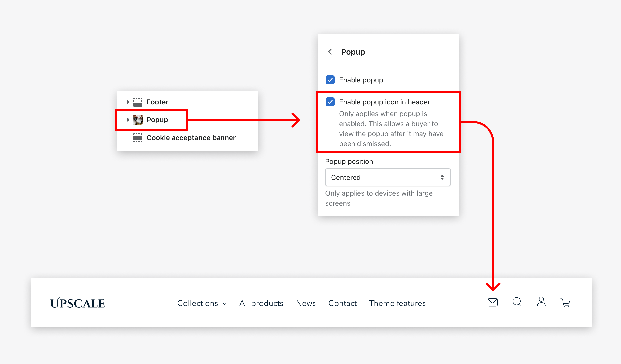Open the Contact page link
Viewport: 621px width, 364px height.
pyautogui.click(x=343, y=303)
